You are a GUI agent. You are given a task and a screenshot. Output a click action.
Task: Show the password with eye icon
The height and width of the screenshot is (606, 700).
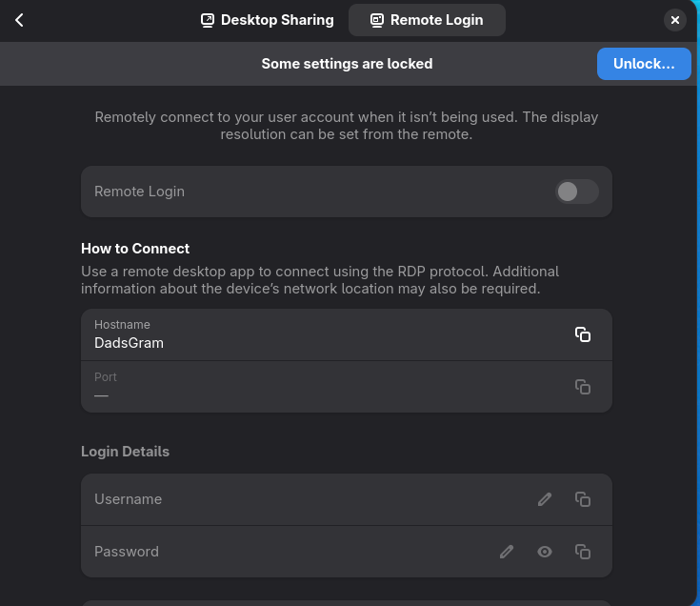pos(545,552)
